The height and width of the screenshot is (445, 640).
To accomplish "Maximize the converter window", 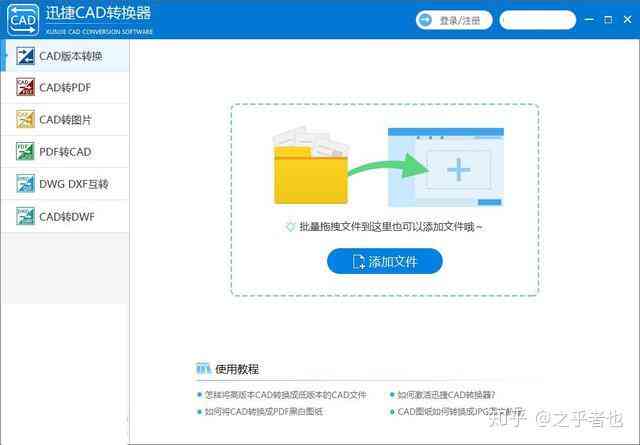I will point(608,20).
